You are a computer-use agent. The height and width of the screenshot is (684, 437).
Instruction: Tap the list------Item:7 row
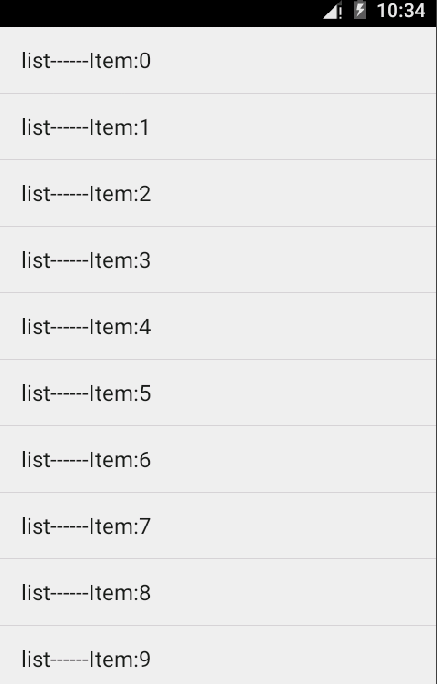coord(218,526)
